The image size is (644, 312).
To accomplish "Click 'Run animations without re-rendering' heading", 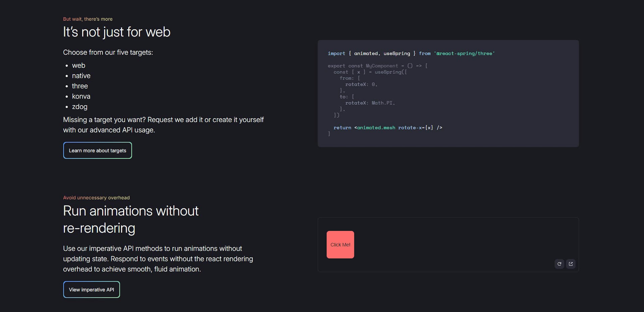I will [x=130, y=219].
